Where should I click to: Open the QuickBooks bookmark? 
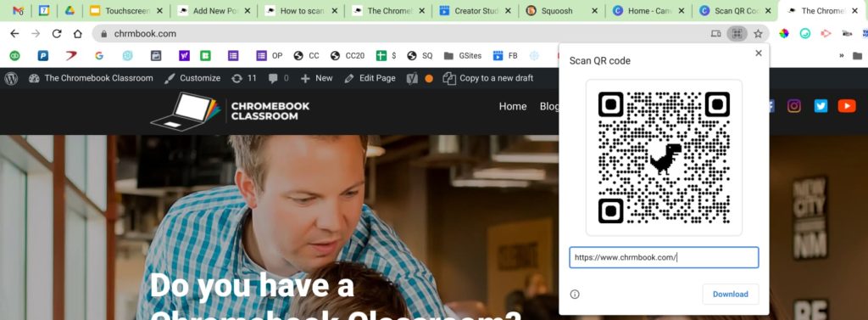pyautogui.click(x=15, y=55)
